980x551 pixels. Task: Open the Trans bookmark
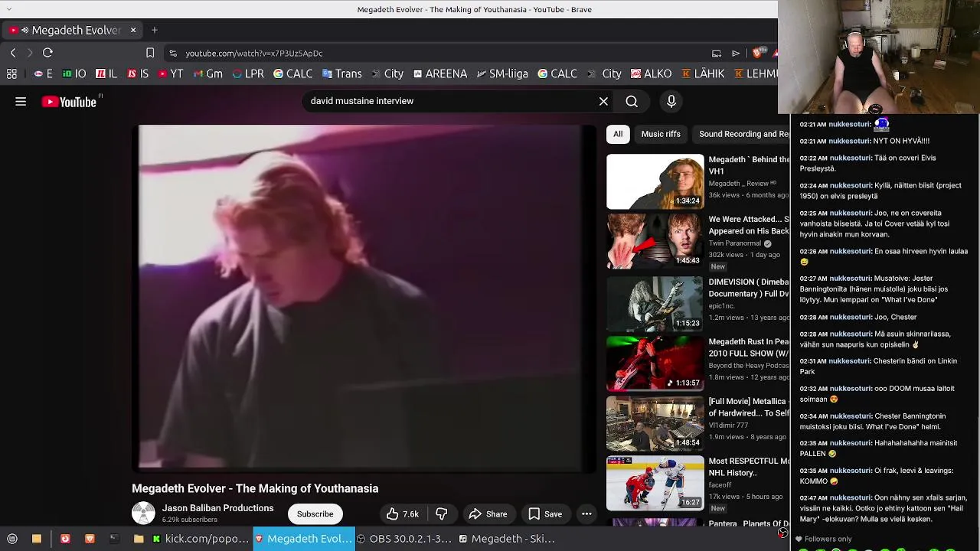click(341, 73)
